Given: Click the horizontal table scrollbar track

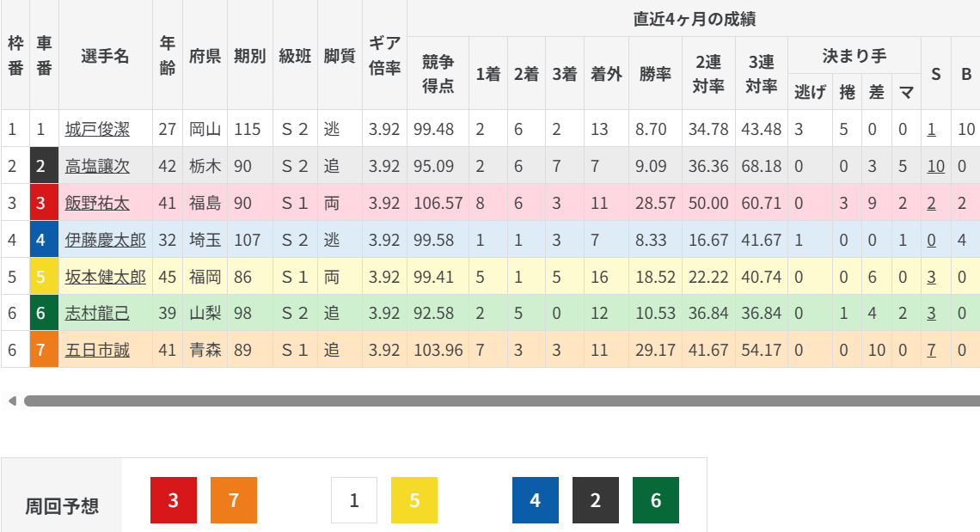Looking at the screenshot, I should coord(499,401).
